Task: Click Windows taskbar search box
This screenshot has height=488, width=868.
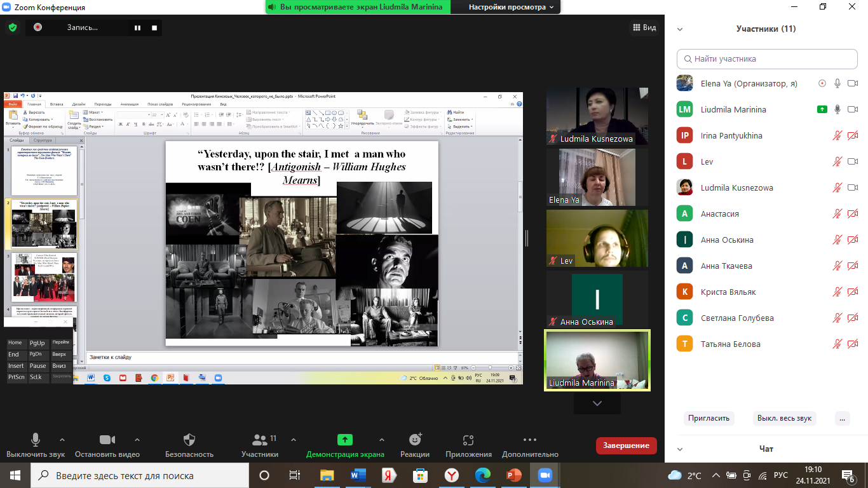Action: pyautogui.click(x=140, y=475)
